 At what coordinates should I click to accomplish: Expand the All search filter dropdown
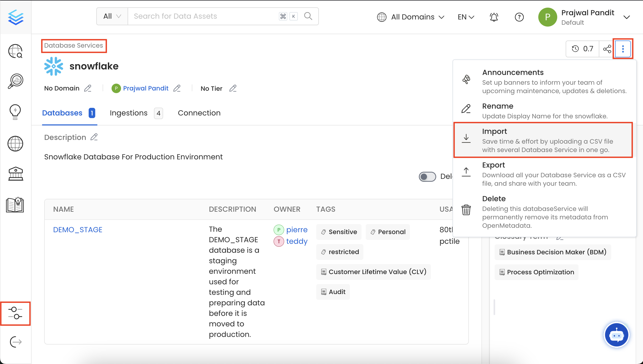point(112,16)
